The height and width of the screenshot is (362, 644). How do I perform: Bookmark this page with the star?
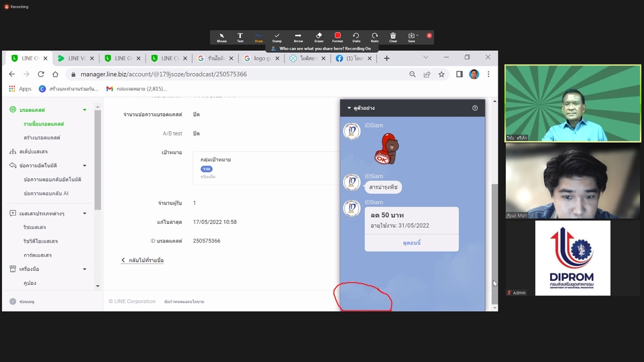coord(441,74)
